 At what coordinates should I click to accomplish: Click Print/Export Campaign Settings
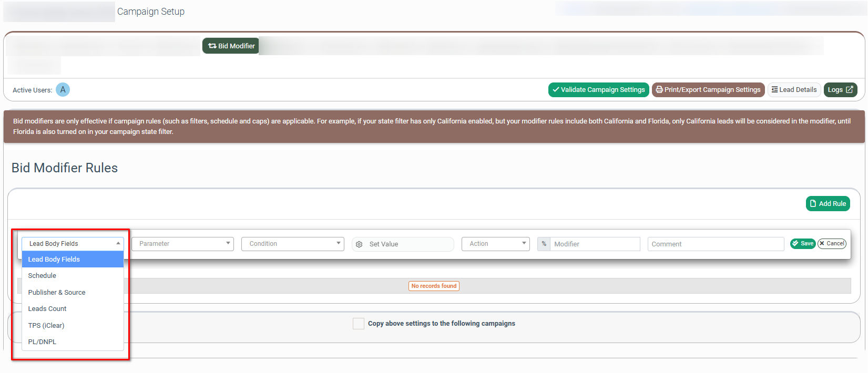[708, 90]
